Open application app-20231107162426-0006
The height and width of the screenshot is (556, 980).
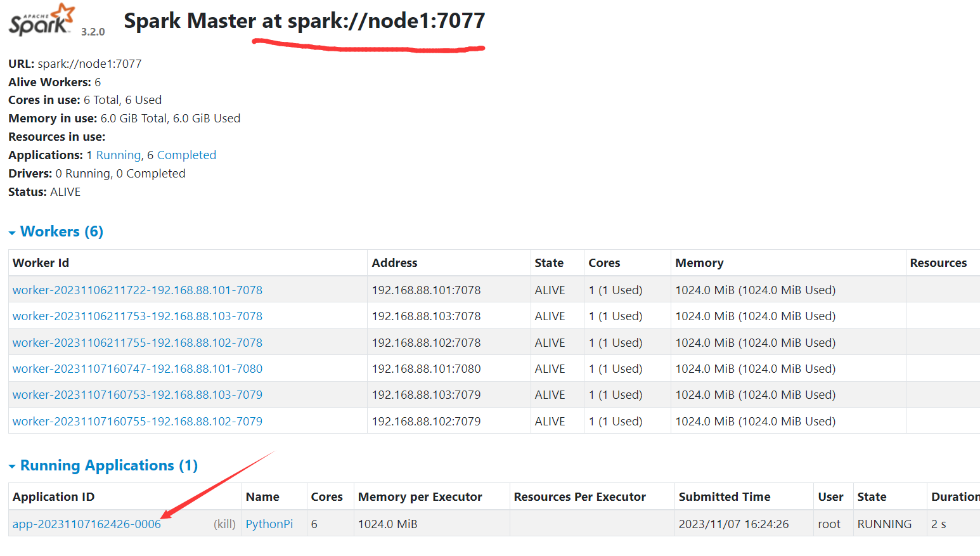(87, 524)
